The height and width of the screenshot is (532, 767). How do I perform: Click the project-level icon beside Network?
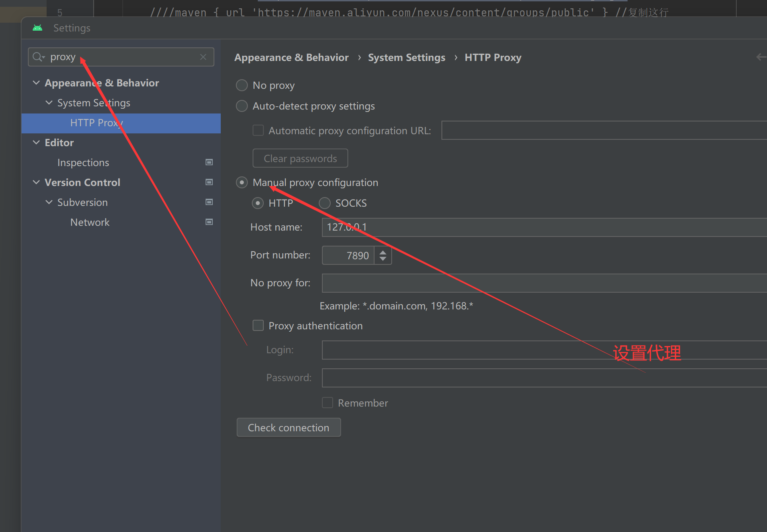(x=209, y=222)
